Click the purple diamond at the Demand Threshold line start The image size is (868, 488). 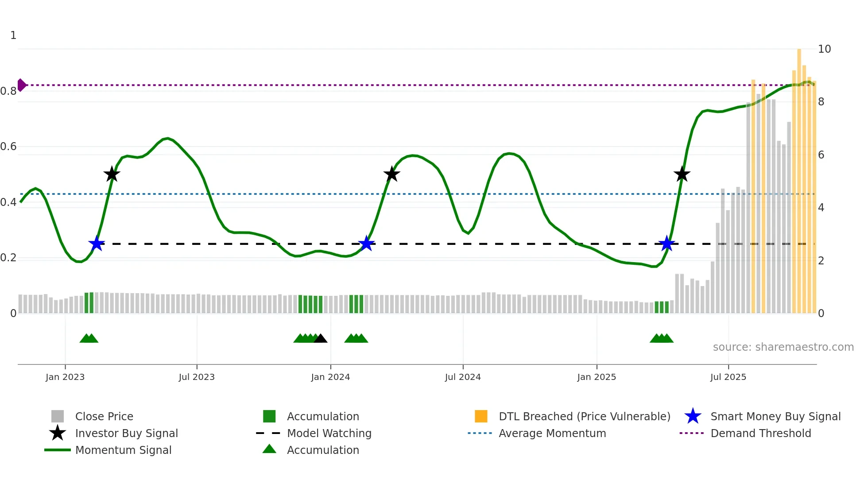(x=22, y=85)
